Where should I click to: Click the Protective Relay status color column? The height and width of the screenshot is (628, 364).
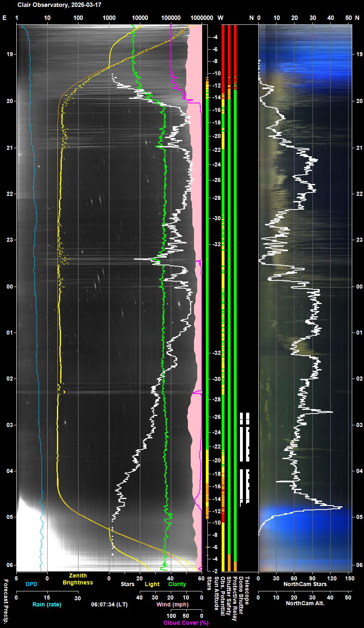[235, 298]
